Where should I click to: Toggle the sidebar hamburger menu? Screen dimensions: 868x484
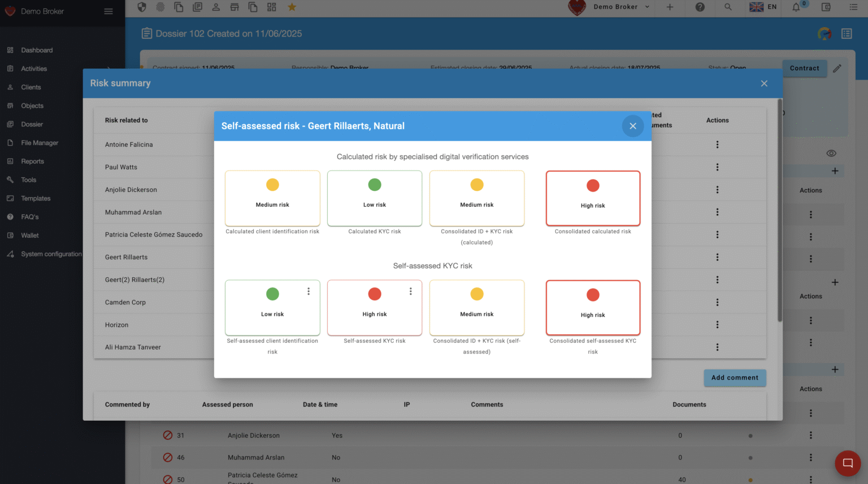click(108, 11)
